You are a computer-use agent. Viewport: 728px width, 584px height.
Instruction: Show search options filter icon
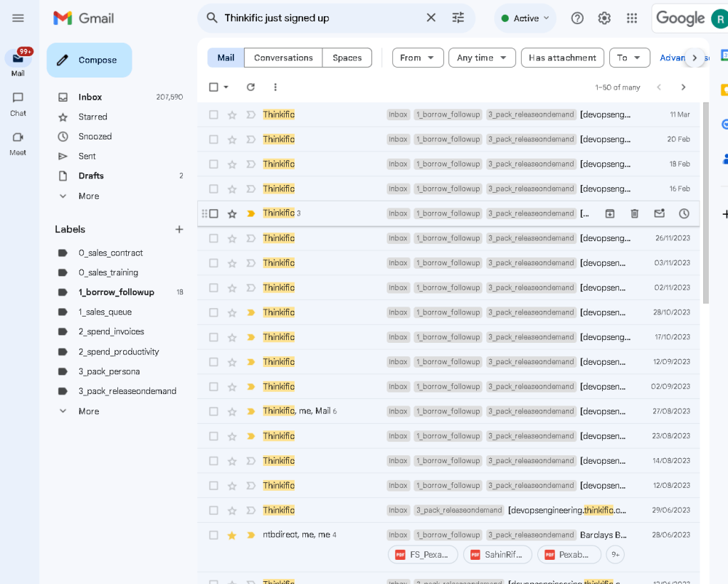click(458, 18)
